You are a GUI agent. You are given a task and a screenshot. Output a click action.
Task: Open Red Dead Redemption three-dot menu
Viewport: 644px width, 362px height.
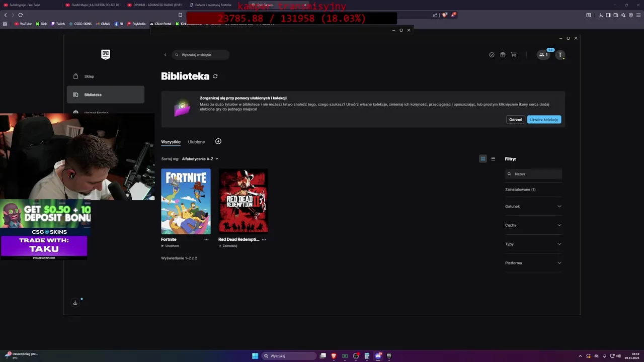click(x=264, y=240)
